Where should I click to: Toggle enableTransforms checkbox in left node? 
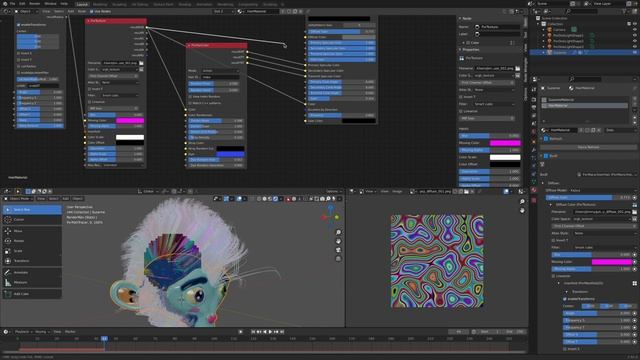(18, 25)
